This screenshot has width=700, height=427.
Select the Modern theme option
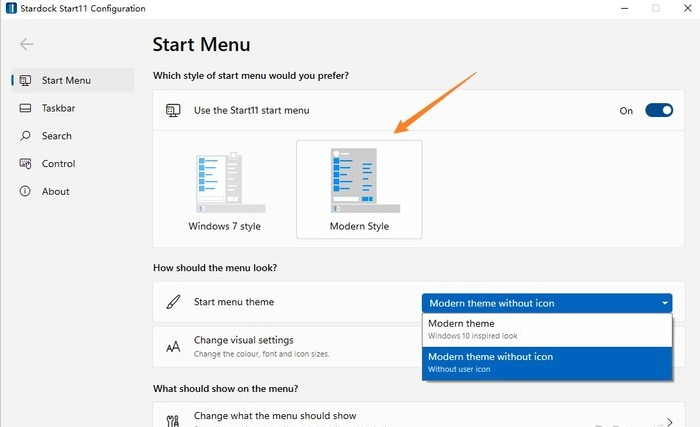click(547, 330)
